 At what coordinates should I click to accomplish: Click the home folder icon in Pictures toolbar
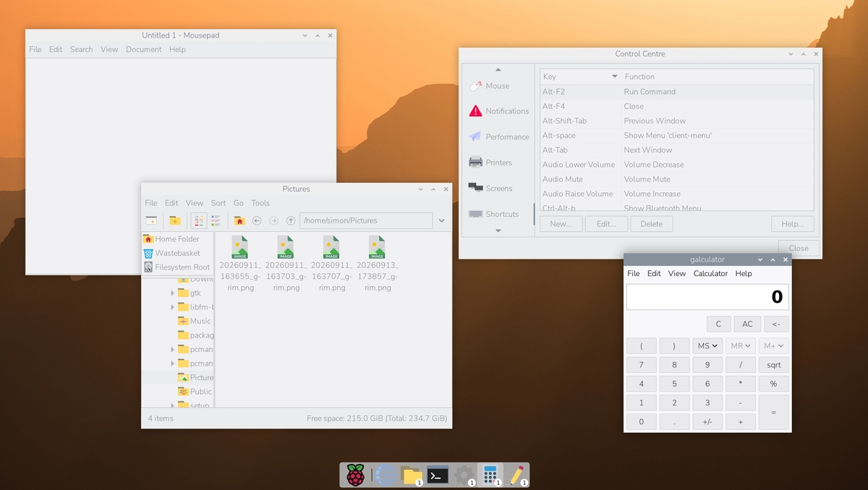(x=239, y=220)
